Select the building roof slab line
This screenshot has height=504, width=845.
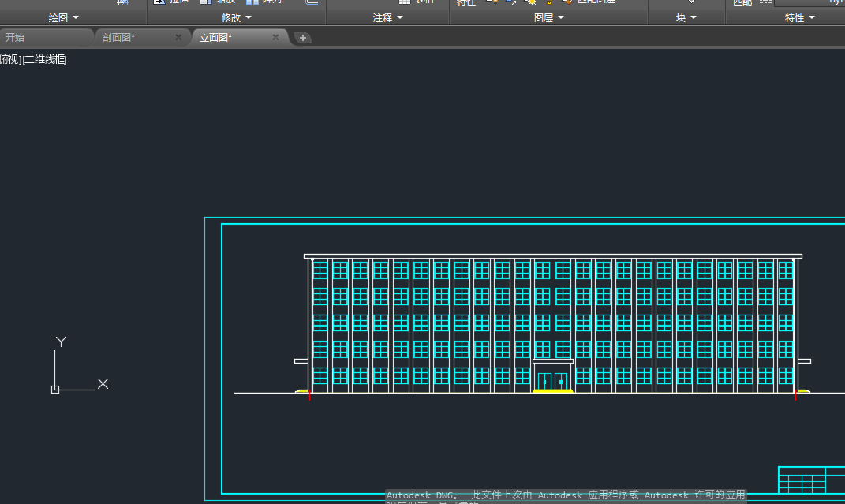[552, 256]
